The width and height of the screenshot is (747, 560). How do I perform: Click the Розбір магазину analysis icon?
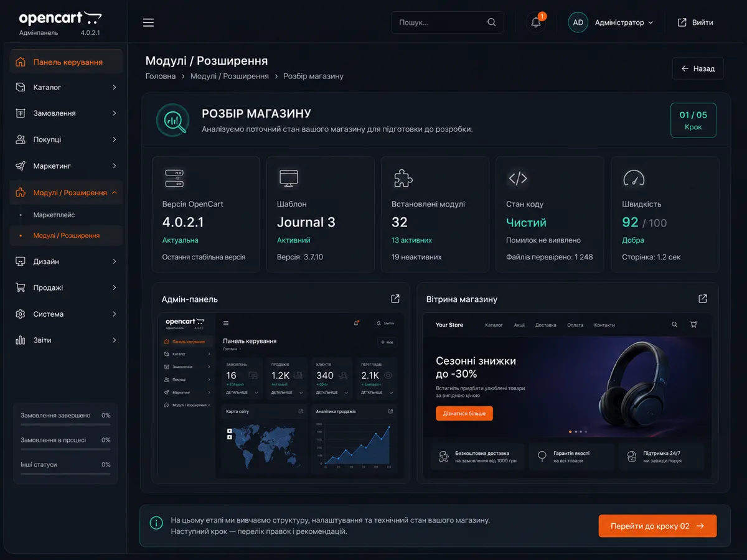(172, 120)
